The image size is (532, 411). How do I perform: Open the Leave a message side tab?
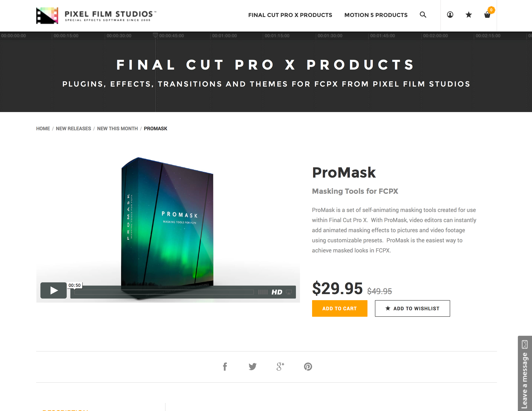click(525, 373)
